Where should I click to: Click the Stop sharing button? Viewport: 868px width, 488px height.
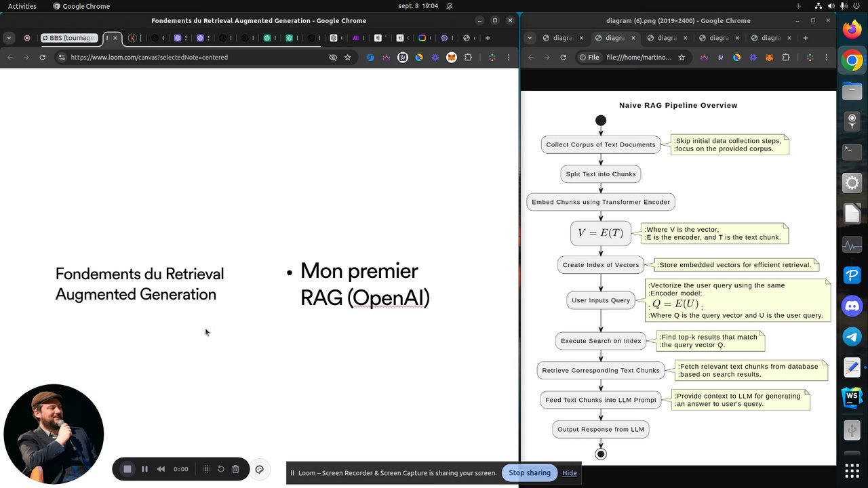pos(530,473)
